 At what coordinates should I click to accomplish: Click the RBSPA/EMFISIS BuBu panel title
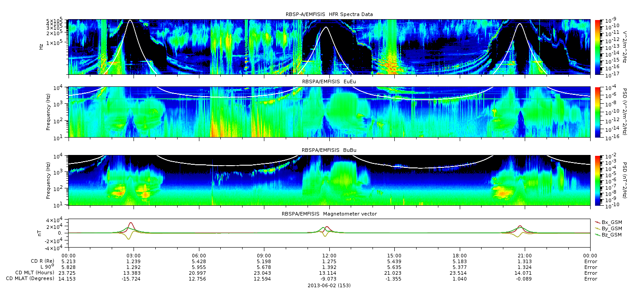329,150
